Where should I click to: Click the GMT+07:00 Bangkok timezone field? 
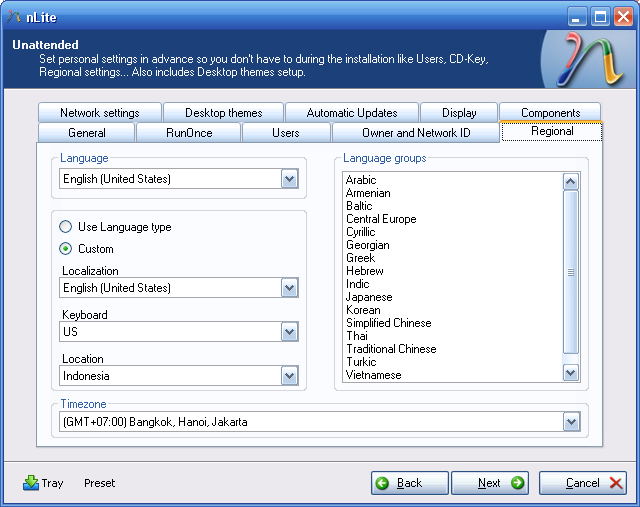[x=320, y=422]
